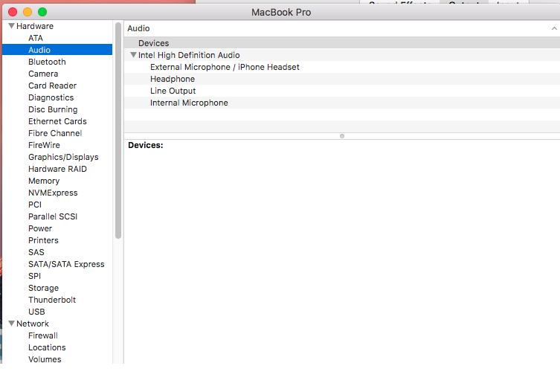Select Bluetooth in the Hardware list
Viewport: 560px width, 392px height.
tap(47, 62)
